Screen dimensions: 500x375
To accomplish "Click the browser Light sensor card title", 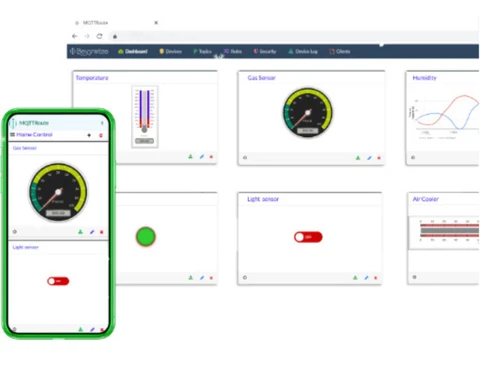I will click(x=263, y=199).
